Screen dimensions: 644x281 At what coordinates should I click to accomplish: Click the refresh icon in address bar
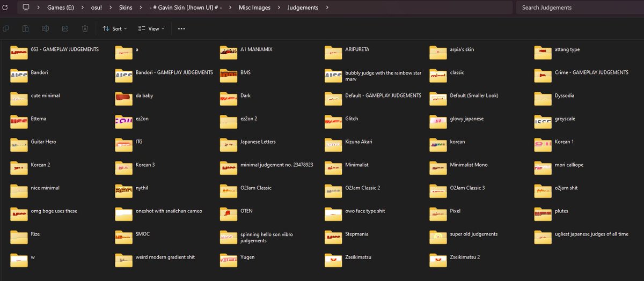pyautogui.click(x=5, y=8)
